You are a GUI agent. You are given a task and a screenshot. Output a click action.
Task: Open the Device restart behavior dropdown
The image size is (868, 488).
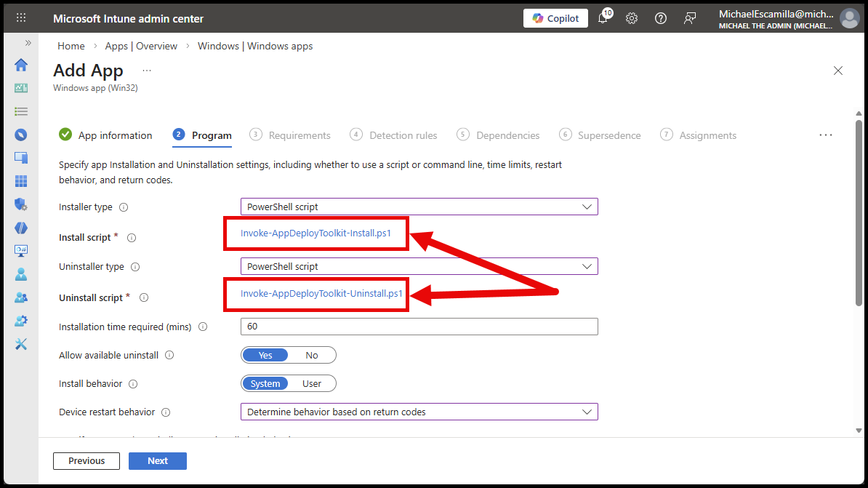[x=419, y=412]
